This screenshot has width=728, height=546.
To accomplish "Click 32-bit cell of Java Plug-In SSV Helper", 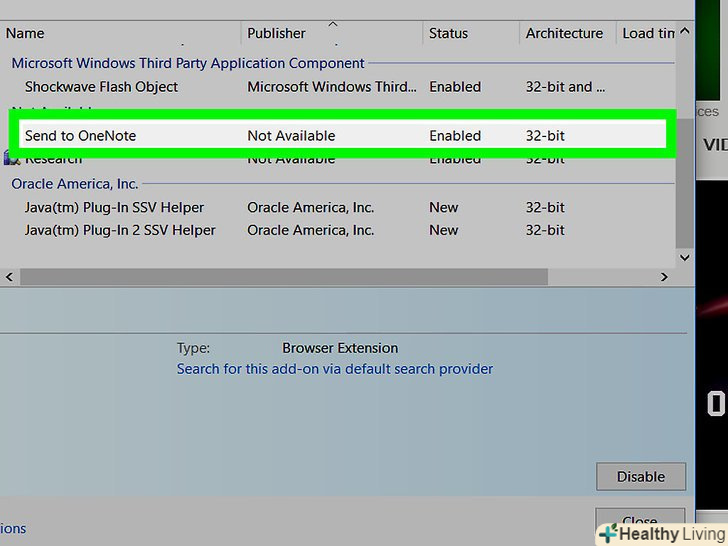I will [545, 208].
